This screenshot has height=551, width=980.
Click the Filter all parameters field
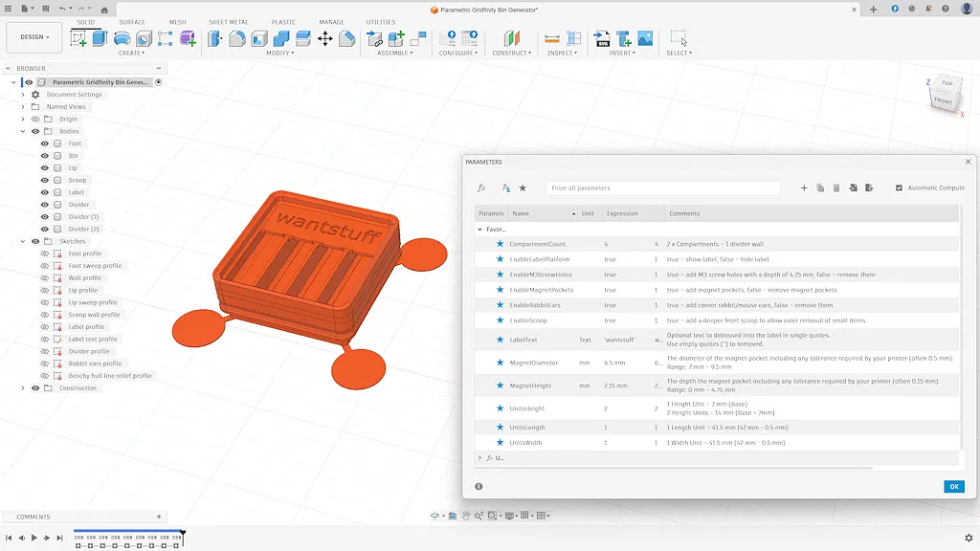click(662, 188)
